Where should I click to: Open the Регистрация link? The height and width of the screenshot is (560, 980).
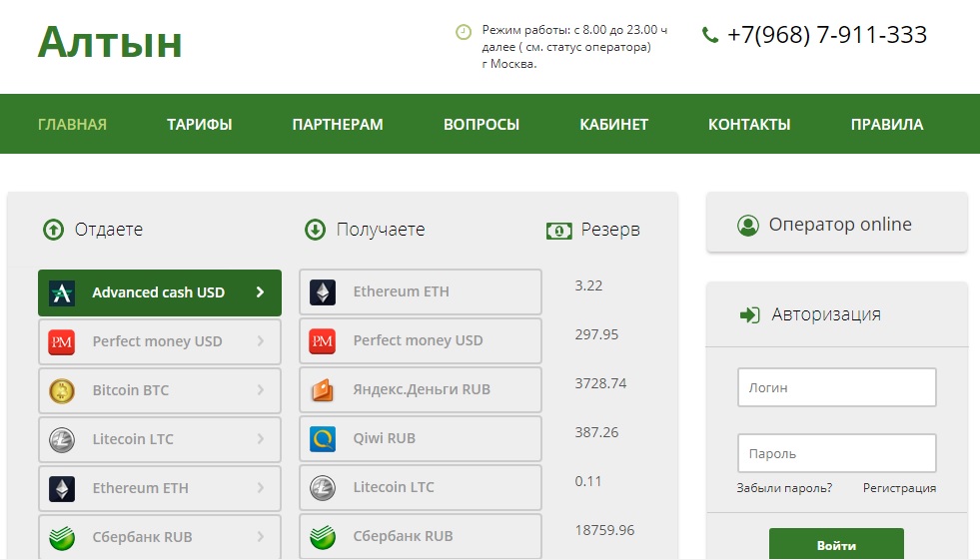click(x=899, y=488)
